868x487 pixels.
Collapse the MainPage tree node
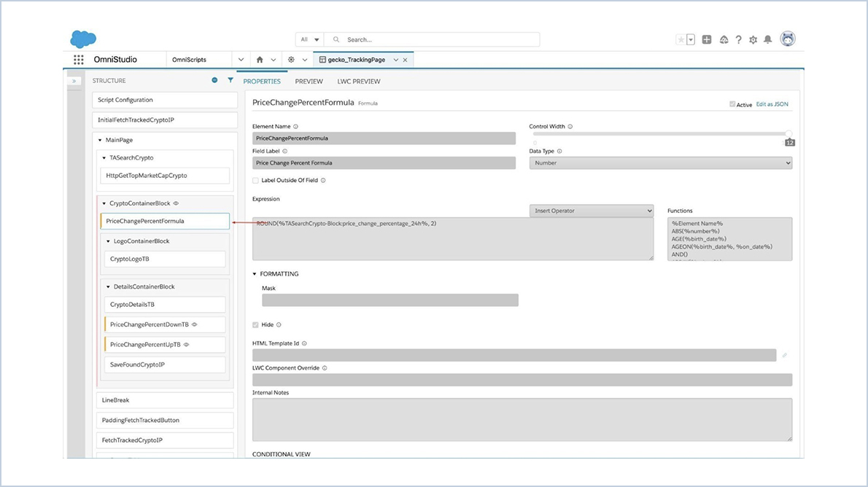click(99, 140)
